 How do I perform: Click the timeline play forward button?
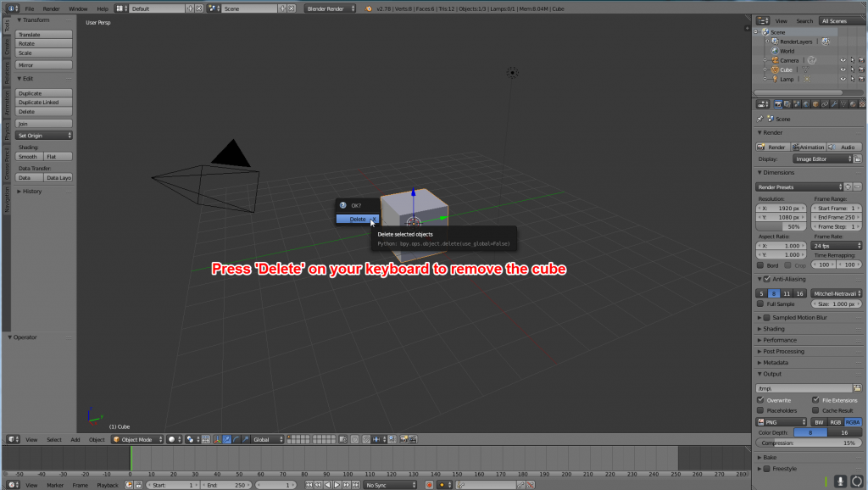pyautogui.click(x=337, y=485)
